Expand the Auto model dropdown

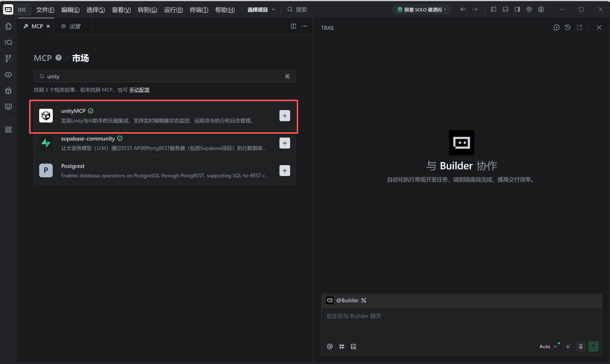point(548,347)
